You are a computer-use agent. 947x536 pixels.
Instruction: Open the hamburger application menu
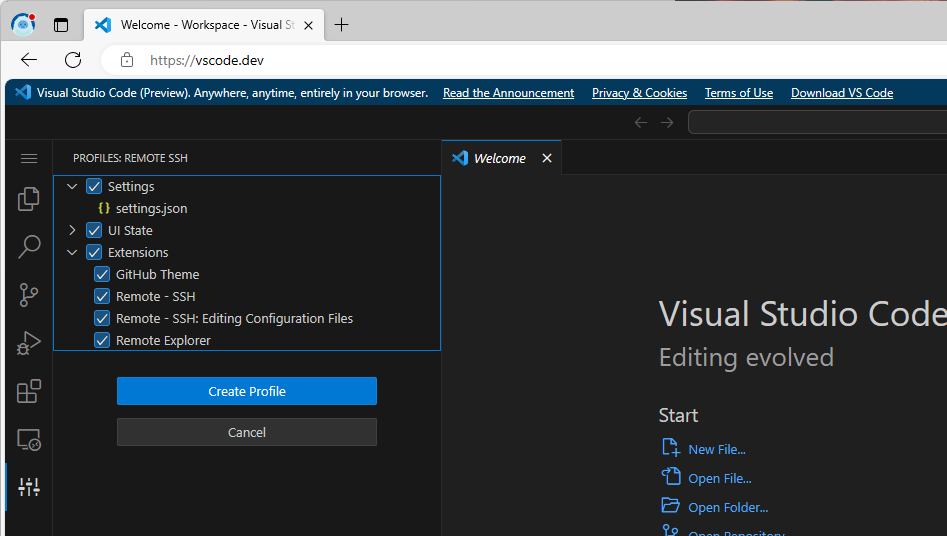click(x=28, y=158)
